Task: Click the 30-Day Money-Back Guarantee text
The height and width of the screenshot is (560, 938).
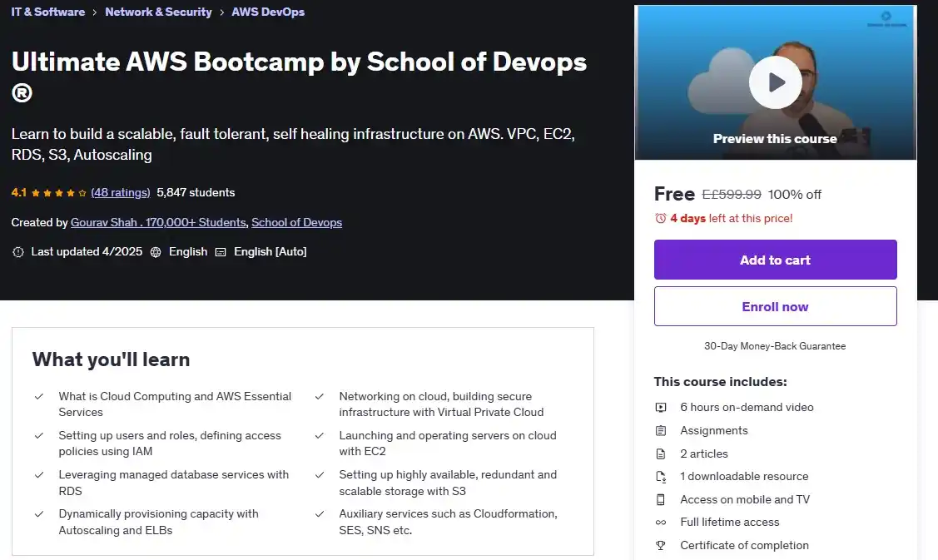Action: [x=775, y=346]
